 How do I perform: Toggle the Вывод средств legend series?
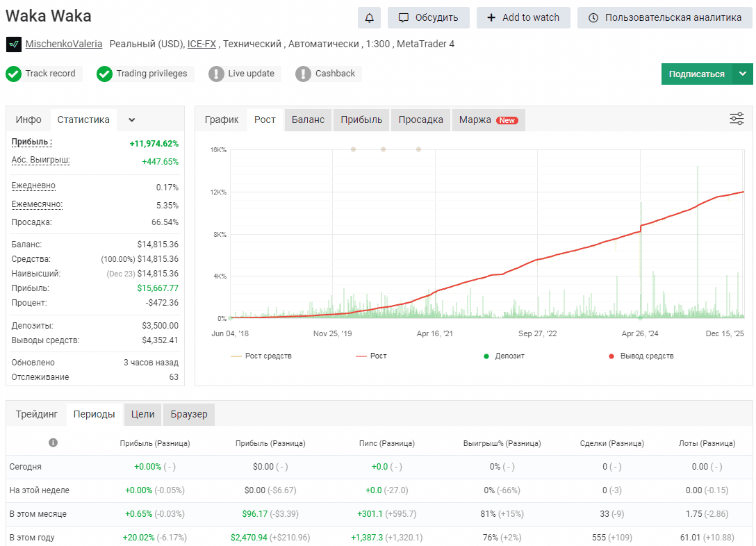(641, 356)
